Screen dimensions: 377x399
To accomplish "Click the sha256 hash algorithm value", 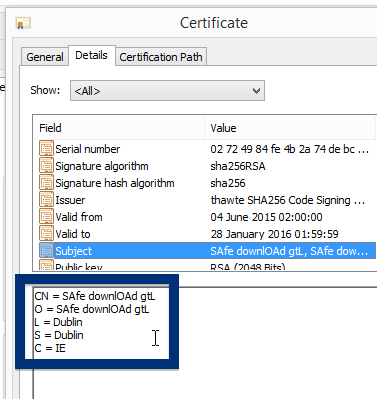I will tap(228, 183).
